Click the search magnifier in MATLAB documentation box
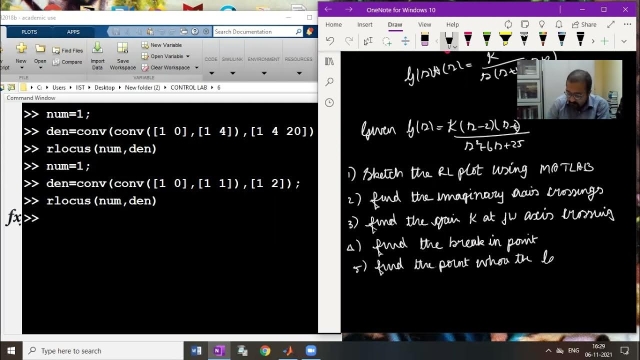This screenshot has width=640, height=360. 298,31
